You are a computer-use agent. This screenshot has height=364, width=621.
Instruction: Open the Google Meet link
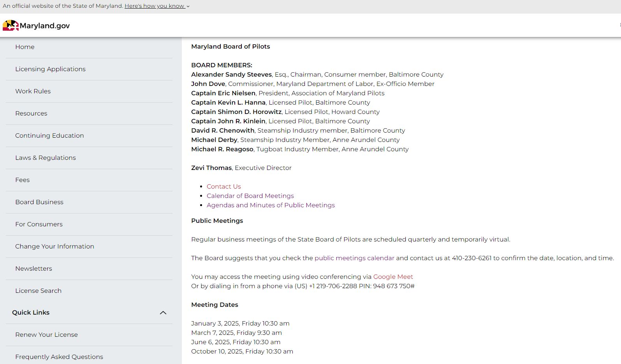coord(393,277)
